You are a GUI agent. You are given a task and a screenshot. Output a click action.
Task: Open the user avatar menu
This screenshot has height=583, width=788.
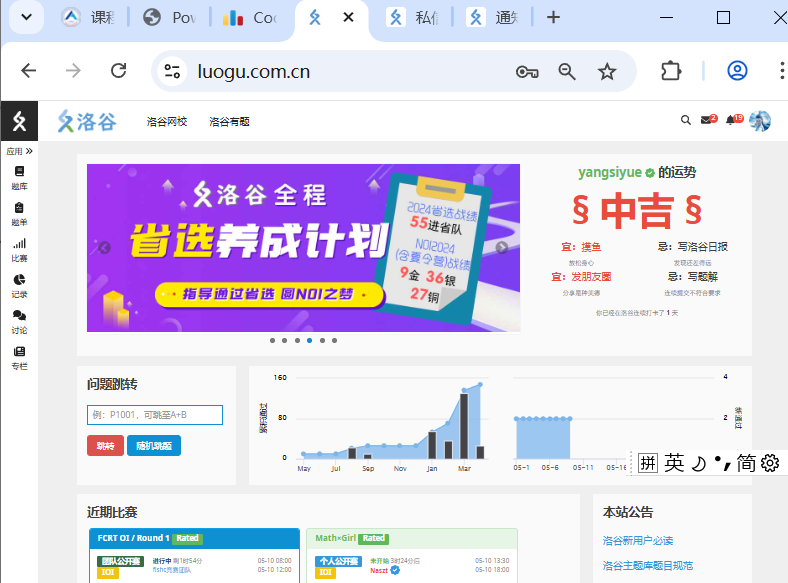(x=759, y=121)
